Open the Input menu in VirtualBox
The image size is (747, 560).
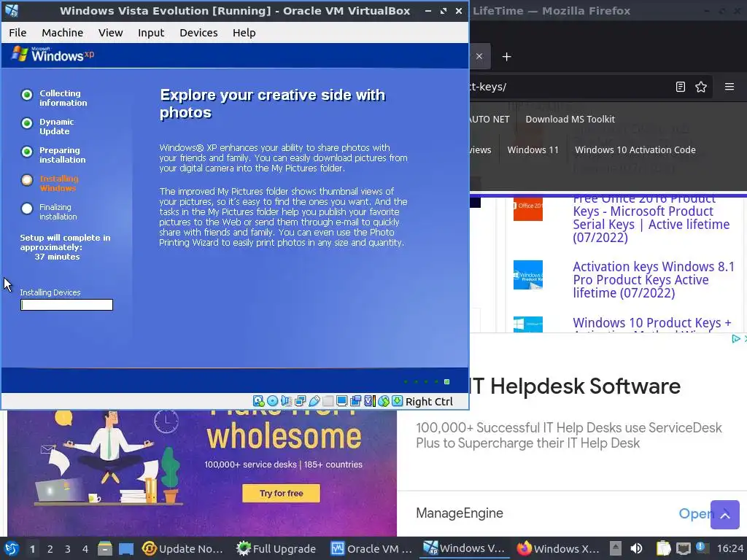pyautogui.click(x=151, y=32)
